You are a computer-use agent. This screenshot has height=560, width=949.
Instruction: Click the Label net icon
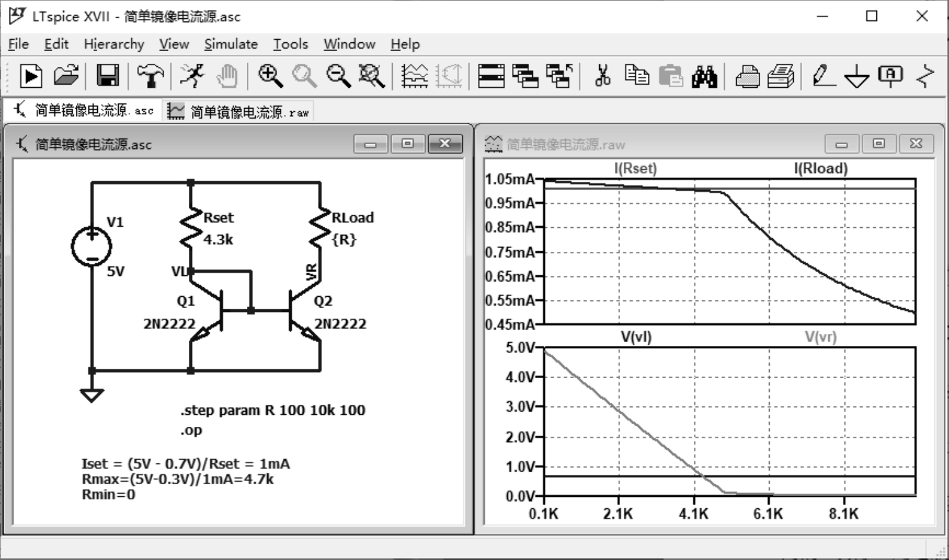[891, 76]
